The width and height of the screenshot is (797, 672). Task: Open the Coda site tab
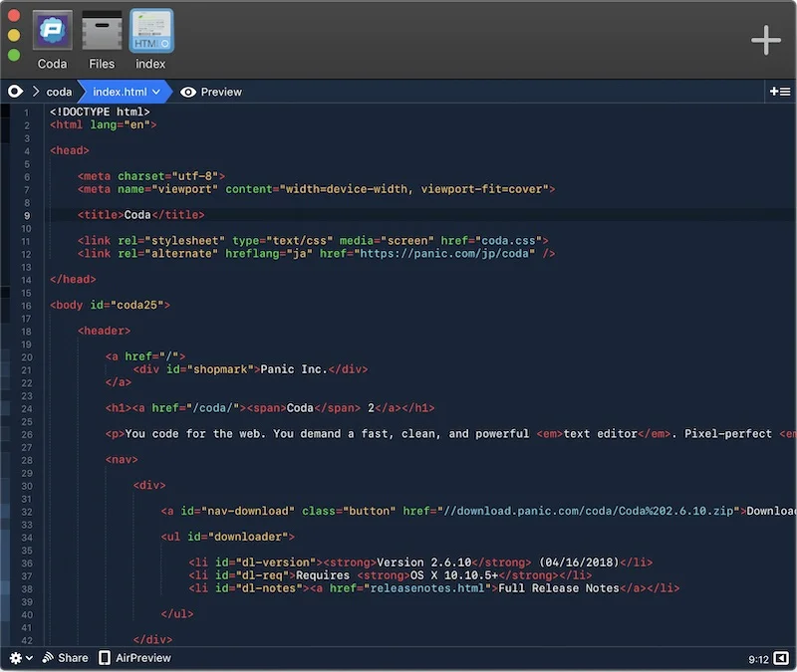coord(53,40)
